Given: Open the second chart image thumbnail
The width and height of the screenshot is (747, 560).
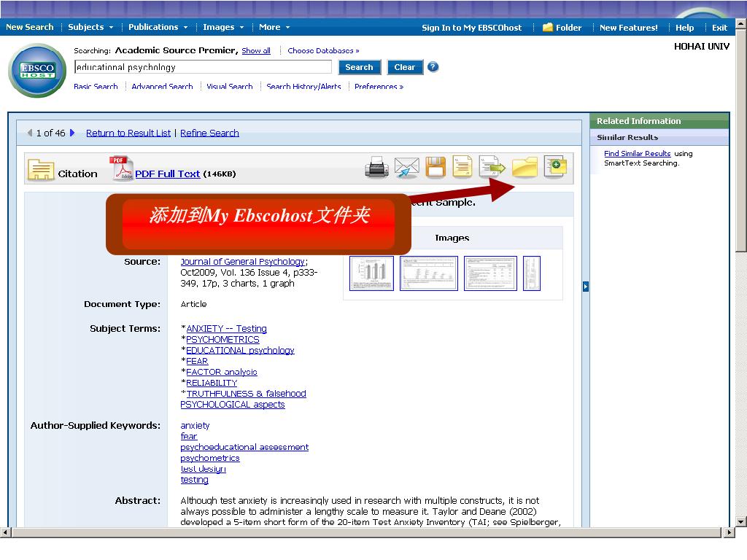Looking at the screenshot, I should coord(429,273).
